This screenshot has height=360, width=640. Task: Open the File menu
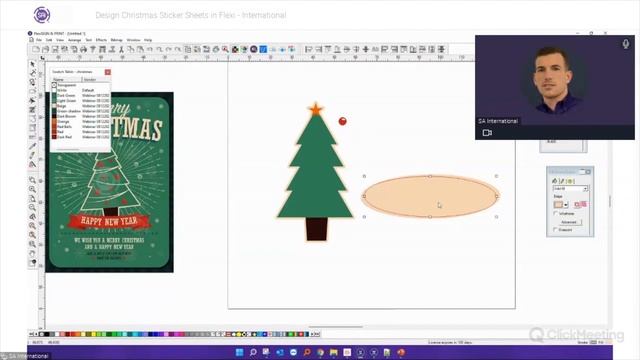(x=39, y=40)
